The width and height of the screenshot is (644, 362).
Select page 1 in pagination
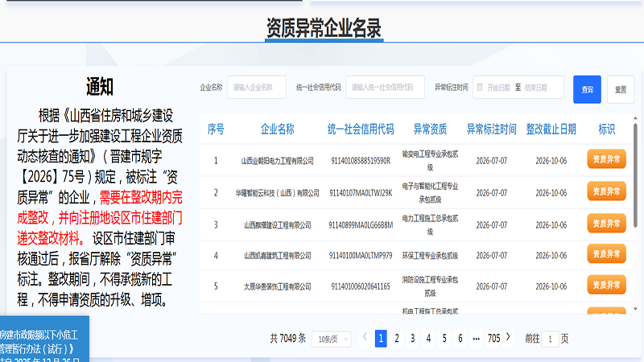(x=381, y=339)
